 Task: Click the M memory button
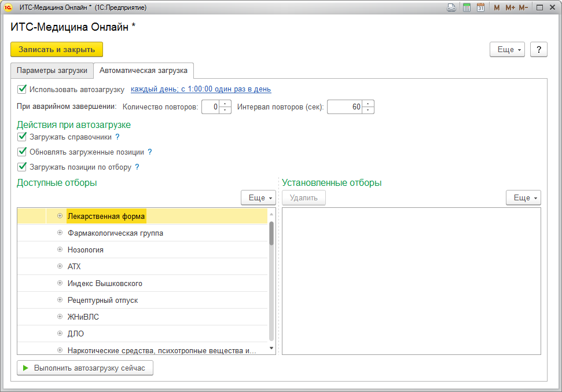pos(497,8)
